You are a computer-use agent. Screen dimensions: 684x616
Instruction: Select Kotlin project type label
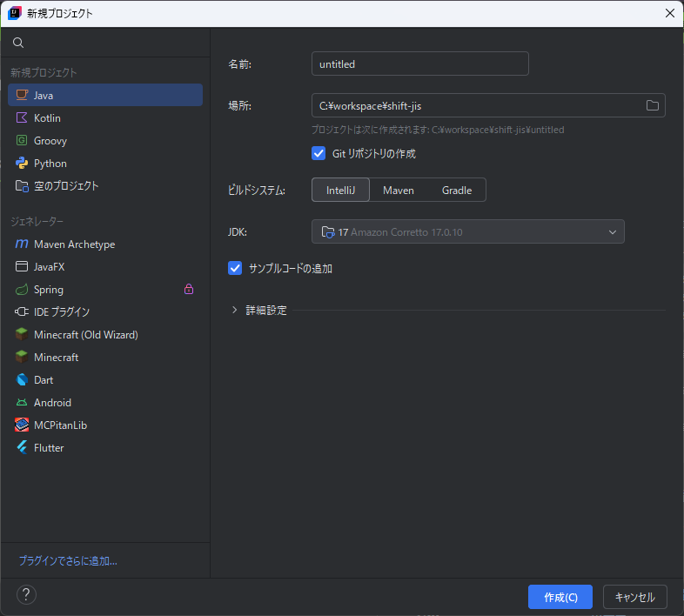coord(47,117)
